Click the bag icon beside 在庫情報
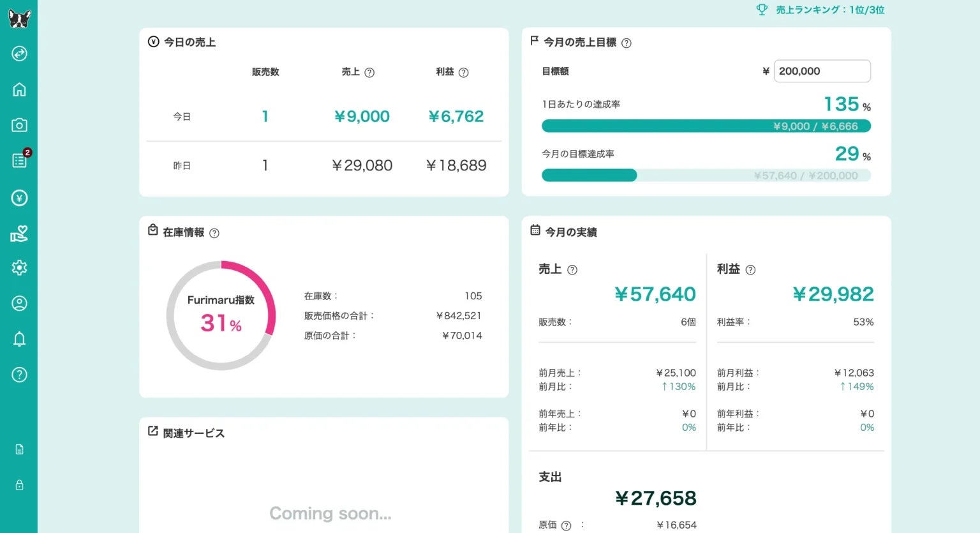Viewport: 980px width, 533px height. tap(152, 230)
